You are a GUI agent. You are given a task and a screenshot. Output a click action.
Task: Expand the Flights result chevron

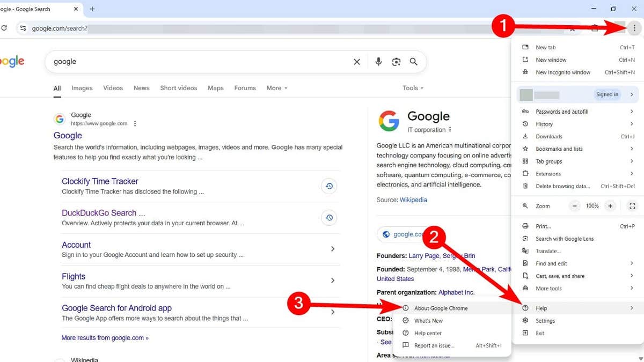[x=333, y=280]
